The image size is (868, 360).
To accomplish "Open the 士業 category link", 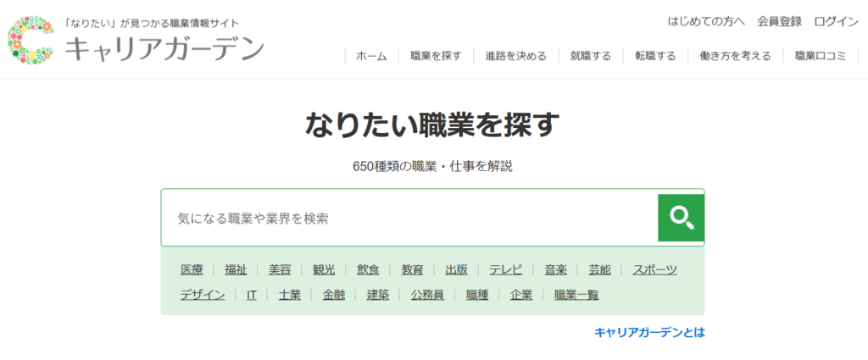I will (290, 296).
